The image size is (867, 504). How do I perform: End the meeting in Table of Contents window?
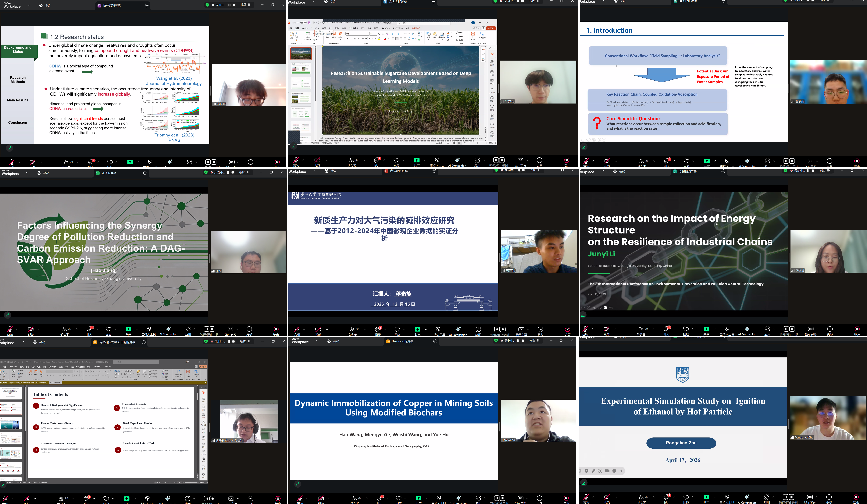(278, 498)
